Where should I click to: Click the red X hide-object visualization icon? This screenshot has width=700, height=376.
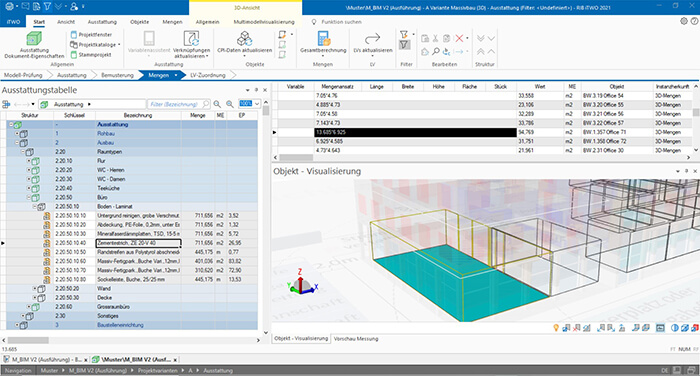(576, 328)
